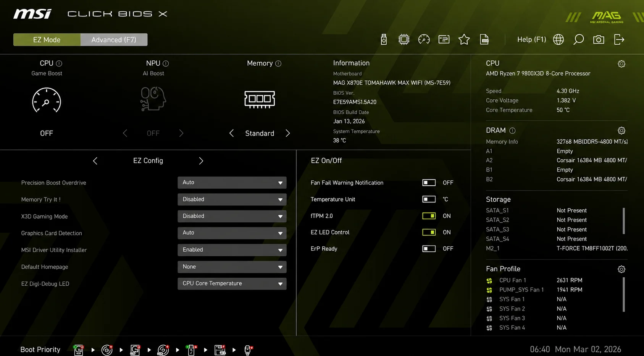Select the USB key boot device icon

[191, 350]
